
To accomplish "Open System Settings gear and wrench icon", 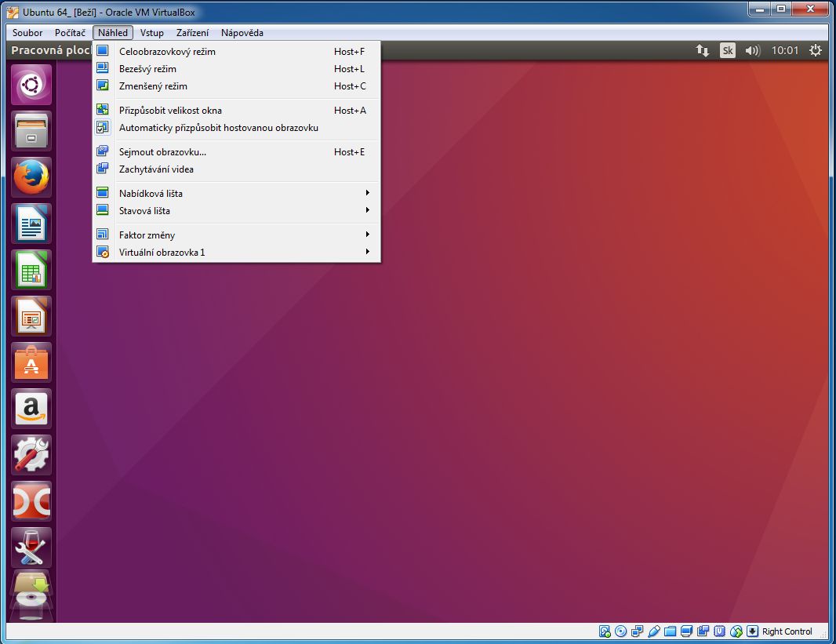I will pyautogui.click(x=31, y=455).
